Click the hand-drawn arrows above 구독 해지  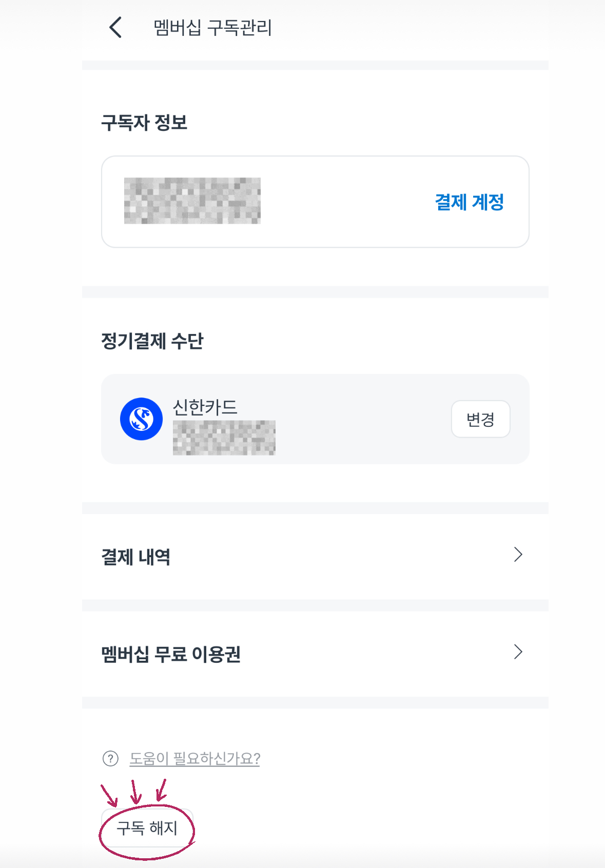[134, 792]
